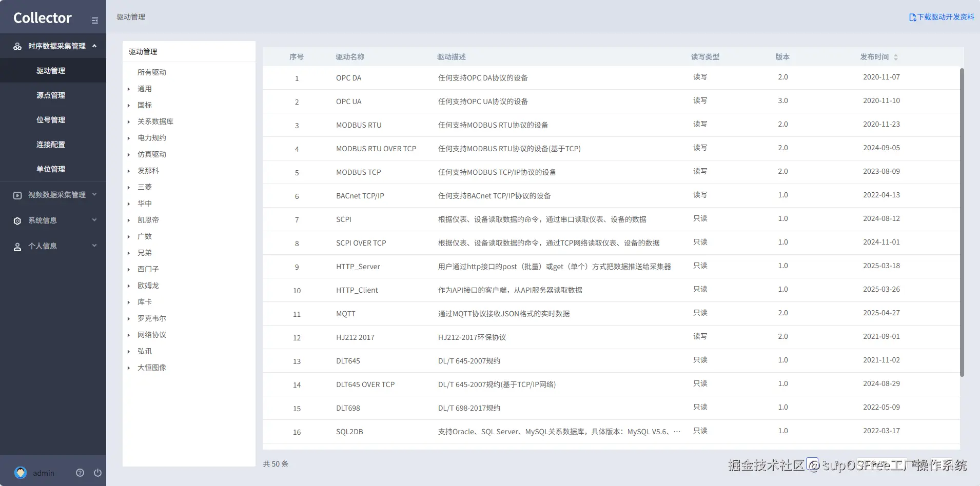Expand the 西门子 tree node arrow

[x=129, y=270]
